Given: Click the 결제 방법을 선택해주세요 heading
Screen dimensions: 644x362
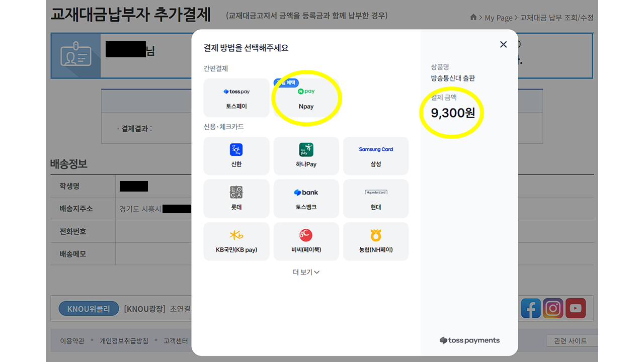Looking at the screenshot, I should (x=246, y=48).
